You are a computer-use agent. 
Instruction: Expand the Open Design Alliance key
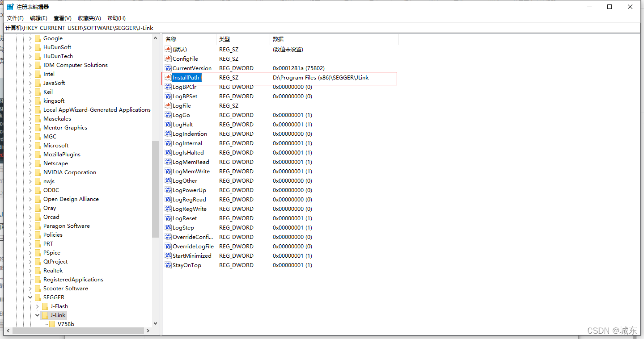tap(30, 199)
